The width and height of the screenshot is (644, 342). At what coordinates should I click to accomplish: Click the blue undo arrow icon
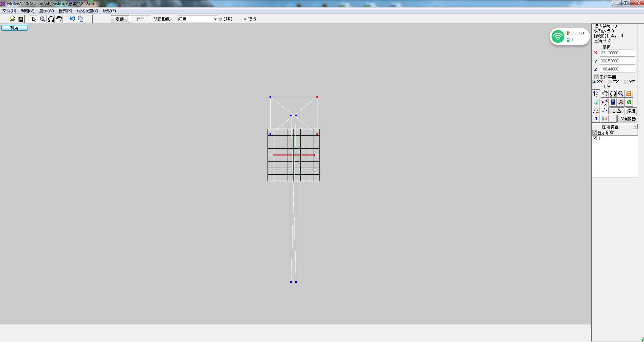pos(72,19)
